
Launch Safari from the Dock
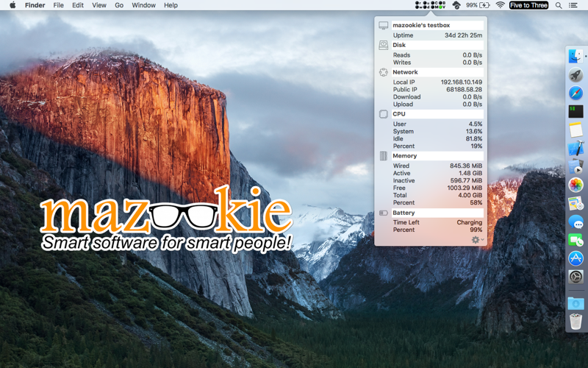click(576, 93)
